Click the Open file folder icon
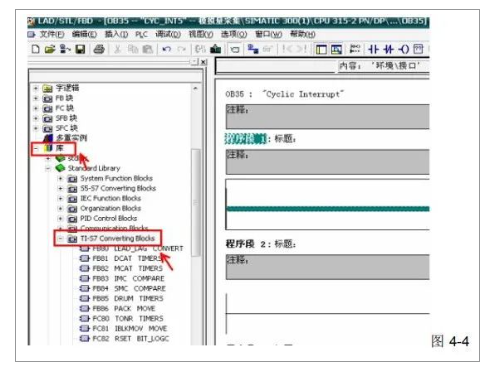 tap(50, 49)
